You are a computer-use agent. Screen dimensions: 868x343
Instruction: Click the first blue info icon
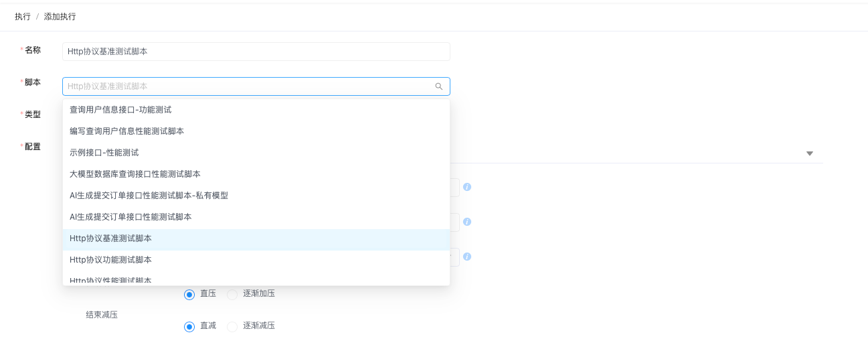467,187
